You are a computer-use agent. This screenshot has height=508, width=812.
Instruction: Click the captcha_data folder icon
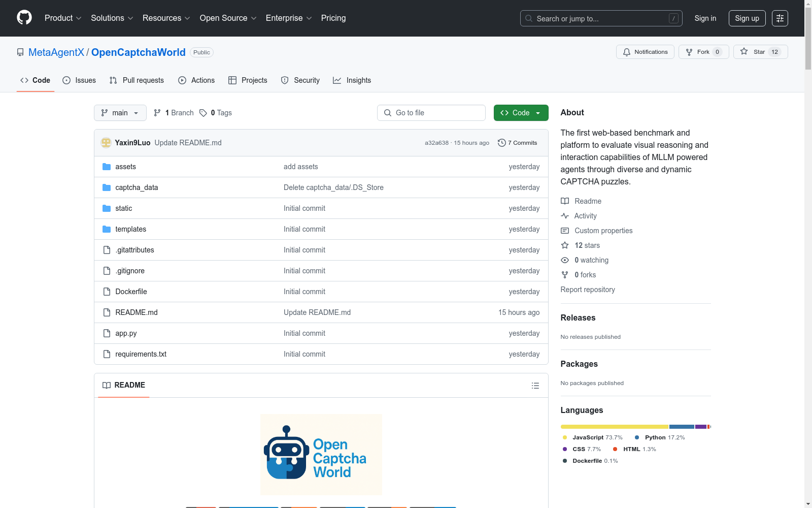[x=107, y=187]
